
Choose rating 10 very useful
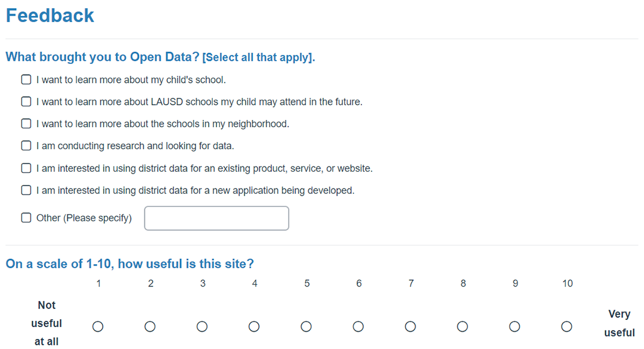tap(567, 327)
